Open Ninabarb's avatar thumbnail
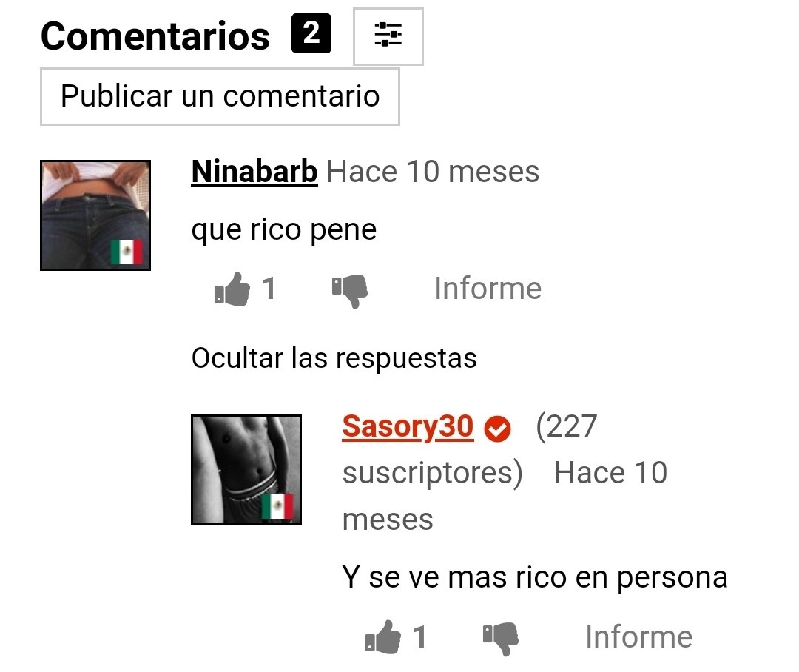The image size is (799, 672). (95, 215)
